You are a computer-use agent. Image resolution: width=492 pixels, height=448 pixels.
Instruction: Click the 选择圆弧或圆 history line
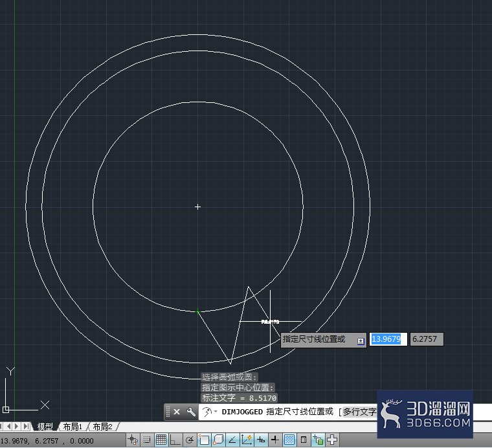[x=229, y=377]
